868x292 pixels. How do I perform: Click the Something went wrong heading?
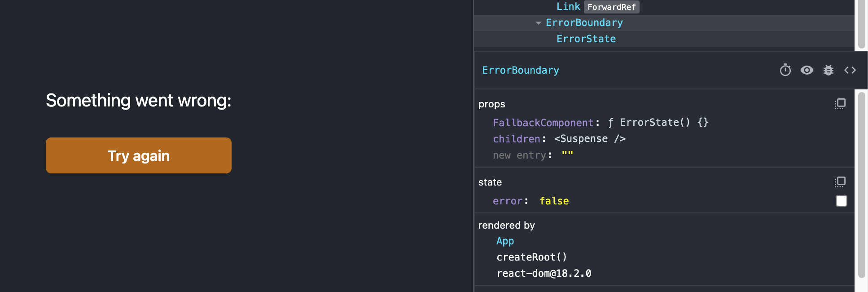tap(139, 101)
